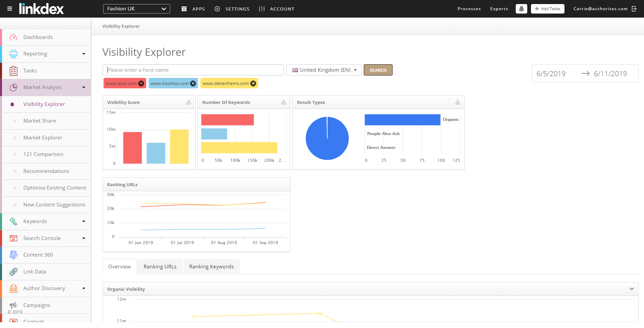
Task: Download the Result Types chart
Action: click(x=458, y=102)
